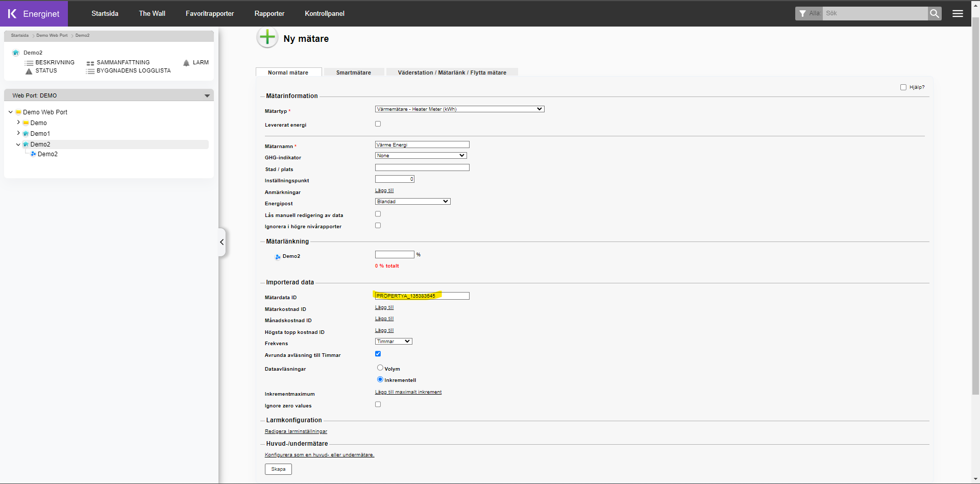The image size is (980, 484).
Task: Switch to the Smartmätare tab
Action: 354,72
